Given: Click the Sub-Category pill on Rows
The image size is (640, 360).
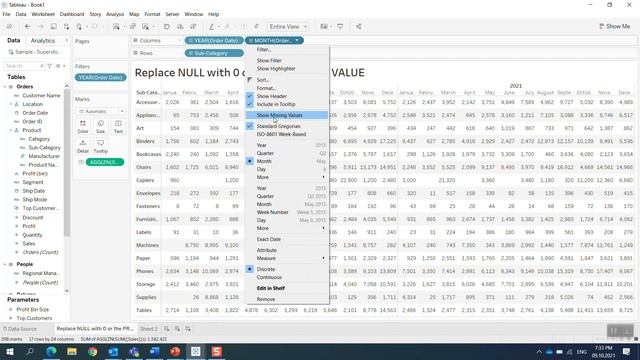Looking at the screenshot, I should (x=214, y=53).
